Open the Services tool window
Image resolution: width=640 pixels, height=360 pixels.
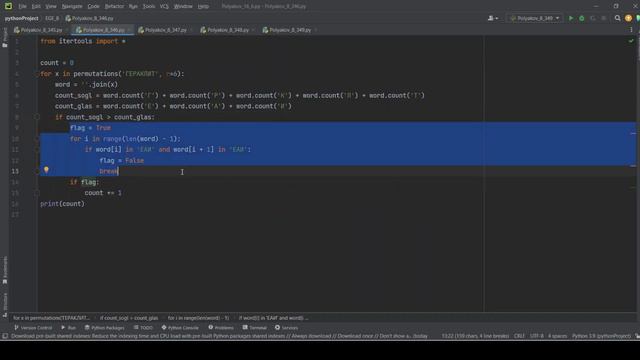coord(287,327)
